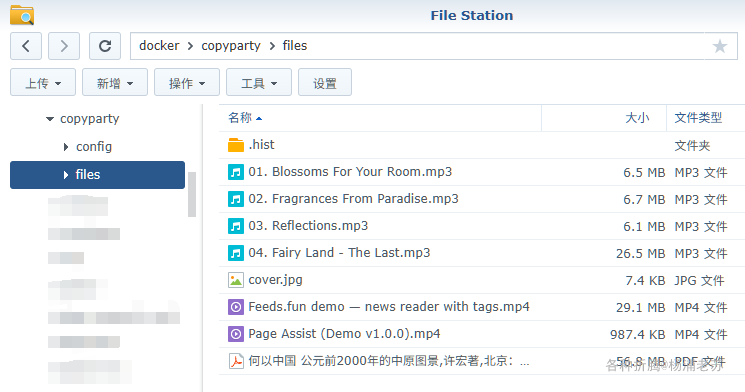This screenshot has height=392, width=745.
Task: Expand the config tree node arrow
Action: 66,147
